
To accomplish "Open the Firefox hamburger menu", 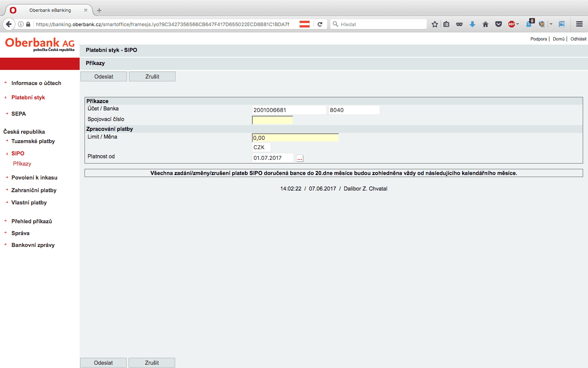I will (x=579, y=24).
